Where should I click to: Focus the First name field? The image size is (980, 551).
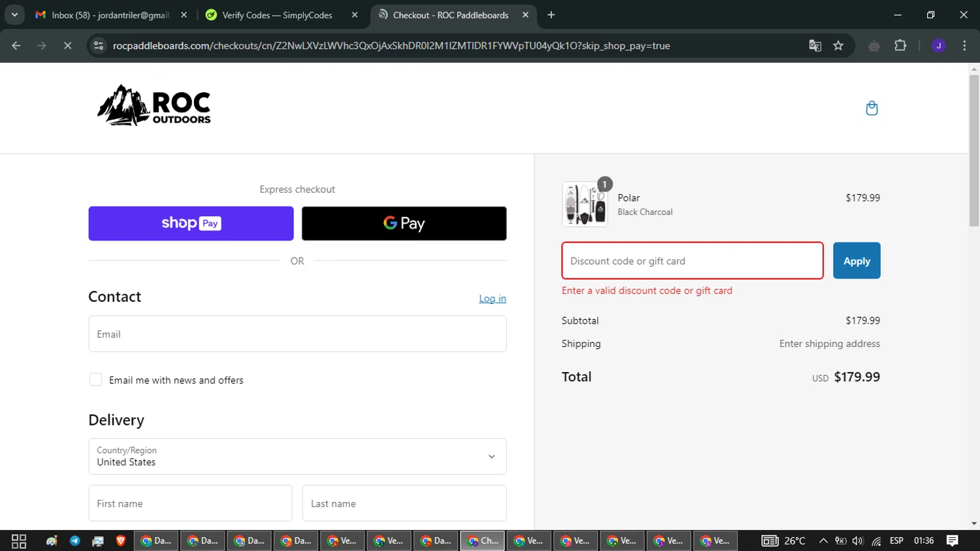pos(190,503)
